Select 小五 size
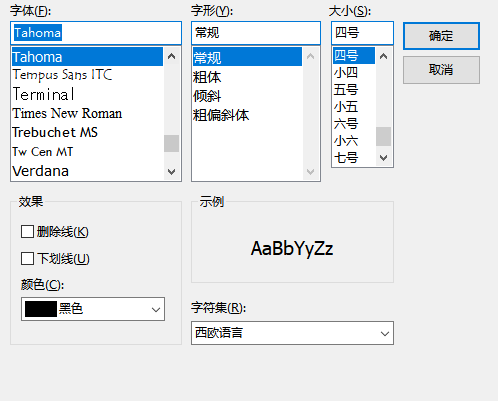 [354, 107]
